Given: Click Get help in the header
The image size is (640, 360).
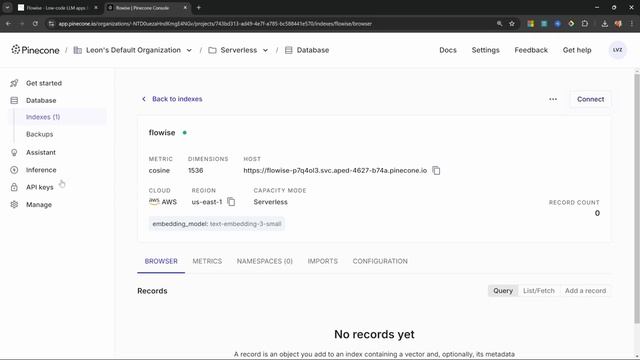Looking at the screenshot, I should coord(577,50).
